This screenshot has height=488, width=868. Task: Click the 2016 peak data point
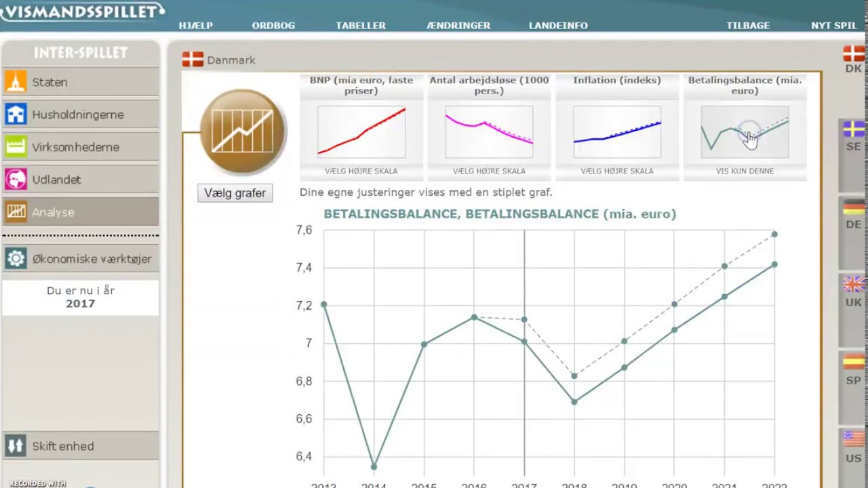point(474,317)
